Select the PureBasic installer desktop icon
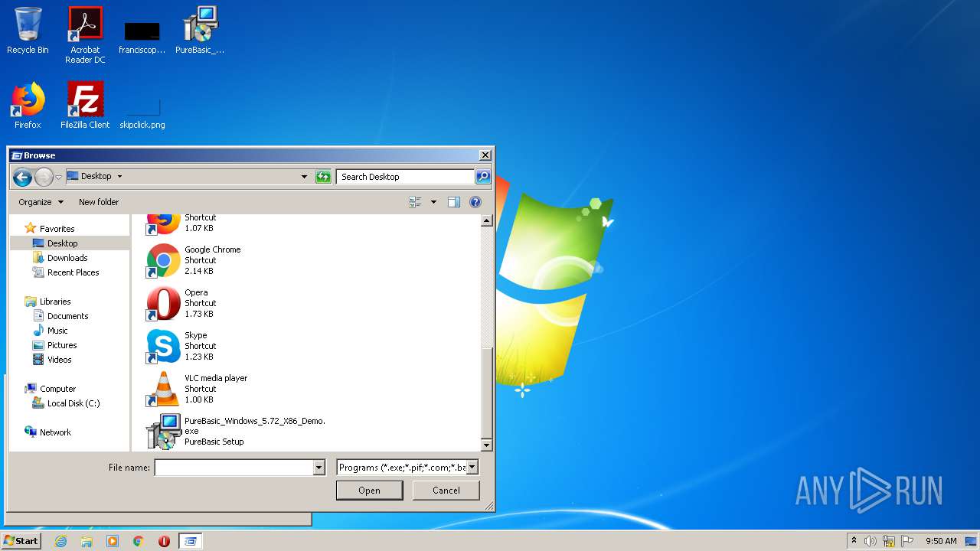 click(200, 31)
